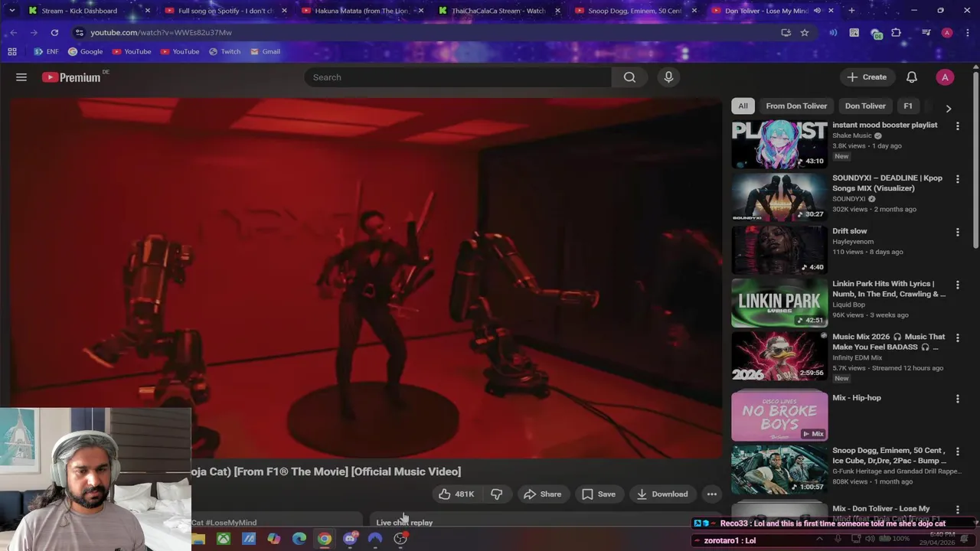Open the No Broke Boys mix thumbnail

[x=779, y=416]
